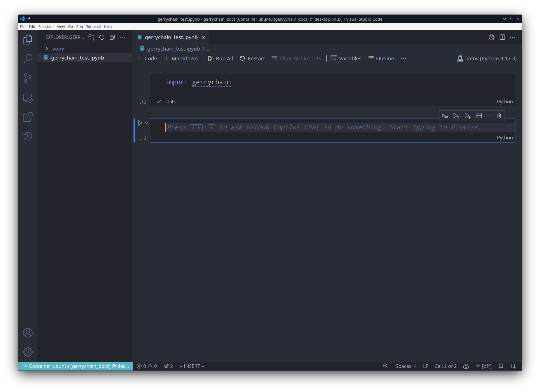Expand the notebook cell options menu
Image resolution: width=540 pixels, height=392 pixels.
point(488,116)
